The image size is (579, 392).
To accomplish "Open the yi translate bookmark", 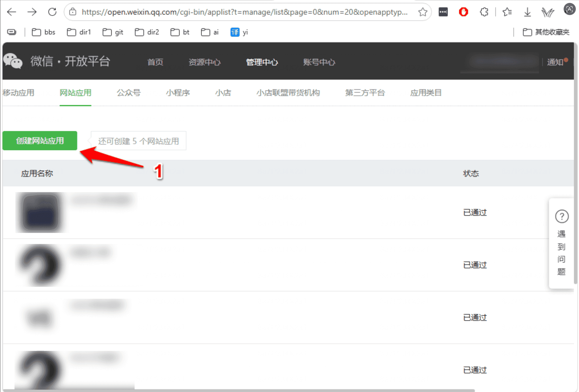I will pyautogui.click(x=239, y=32).
